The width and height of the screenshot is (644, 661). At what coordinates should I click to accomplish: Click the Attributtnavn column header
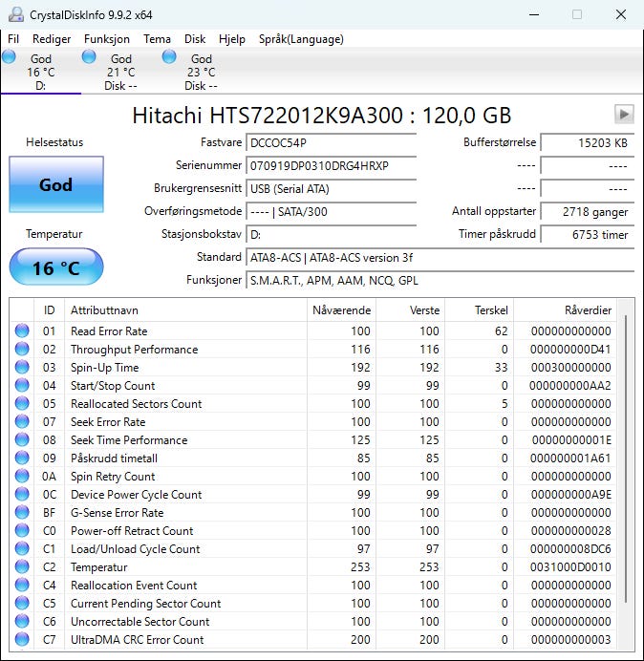(x=185, y=310)
